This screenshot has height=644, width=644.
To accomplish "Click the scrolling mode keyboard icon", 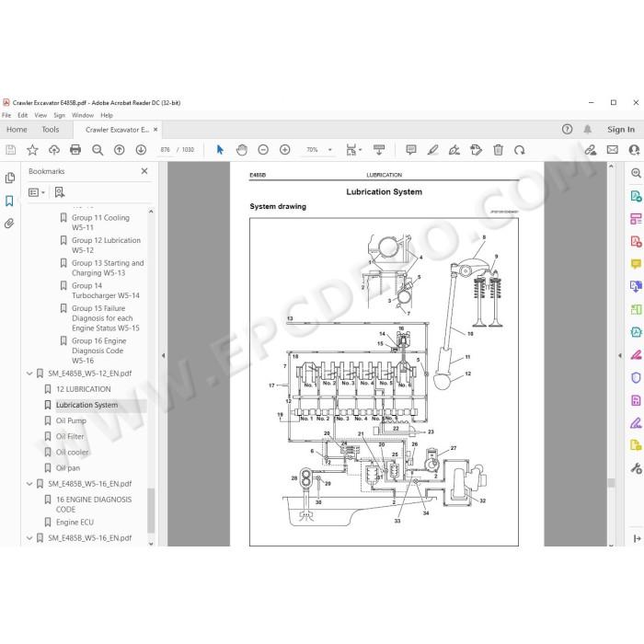I will pyautogui.click(x=379, y=150).
